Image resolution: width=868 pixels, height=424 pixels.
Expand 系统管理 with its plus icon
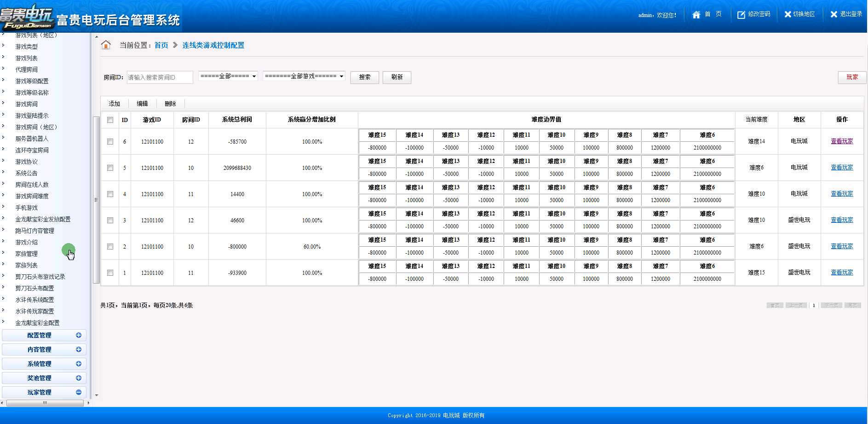(x=79, y=364)
